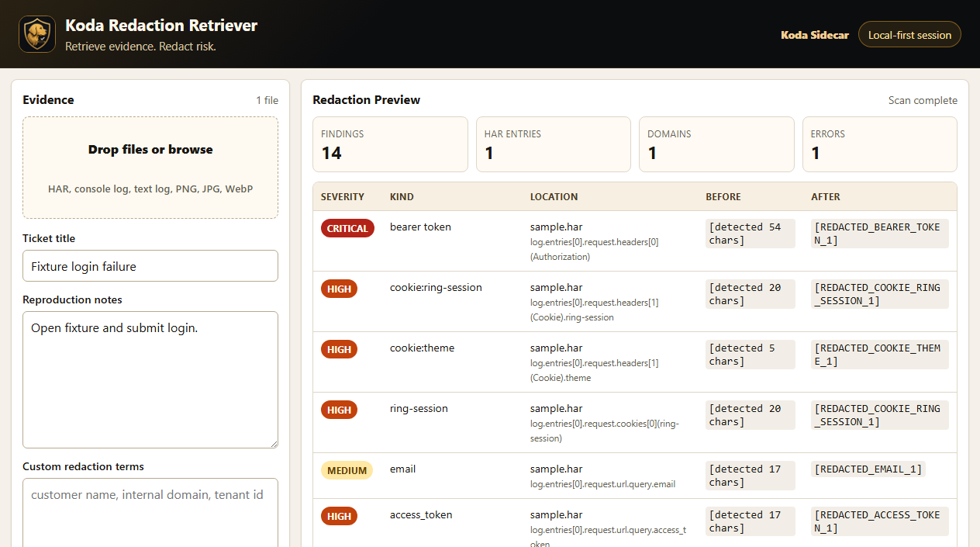Click the Errors summary card

coord(880,144)
